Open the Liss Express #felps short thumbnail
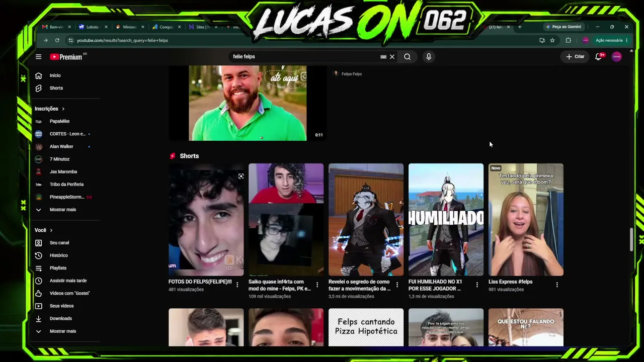Image resolution: width=644 pixels, height=362 pixels. coord(526,220)
